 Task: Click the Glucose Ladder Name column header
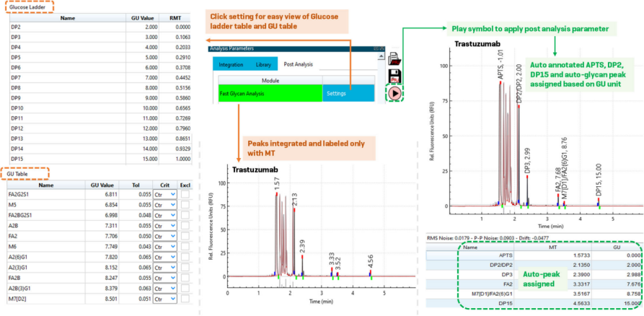(68, 17)
